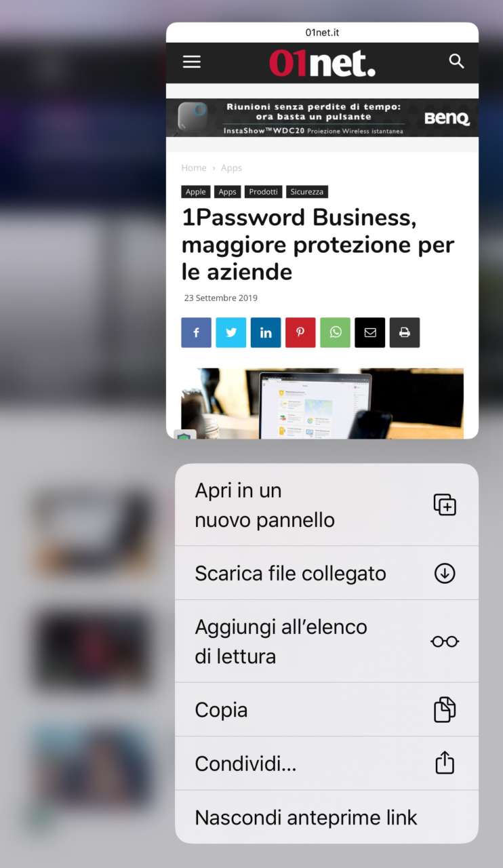The image size is (503, 868).
Task: Open the hamburger menu on 01net
Action: click(192, 62)
